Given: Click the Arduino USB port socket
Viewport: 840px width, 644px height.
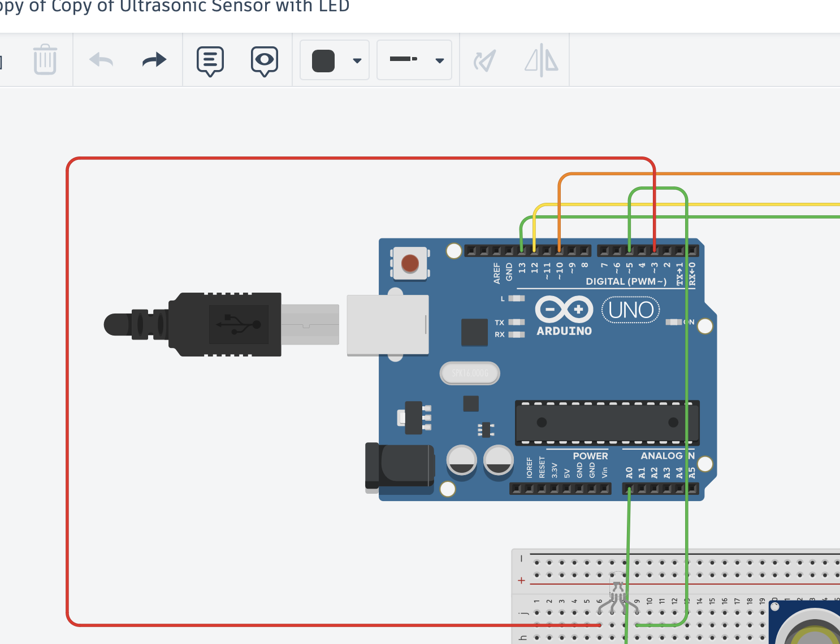Looking at the screenshot, I should tap(388, 325).
